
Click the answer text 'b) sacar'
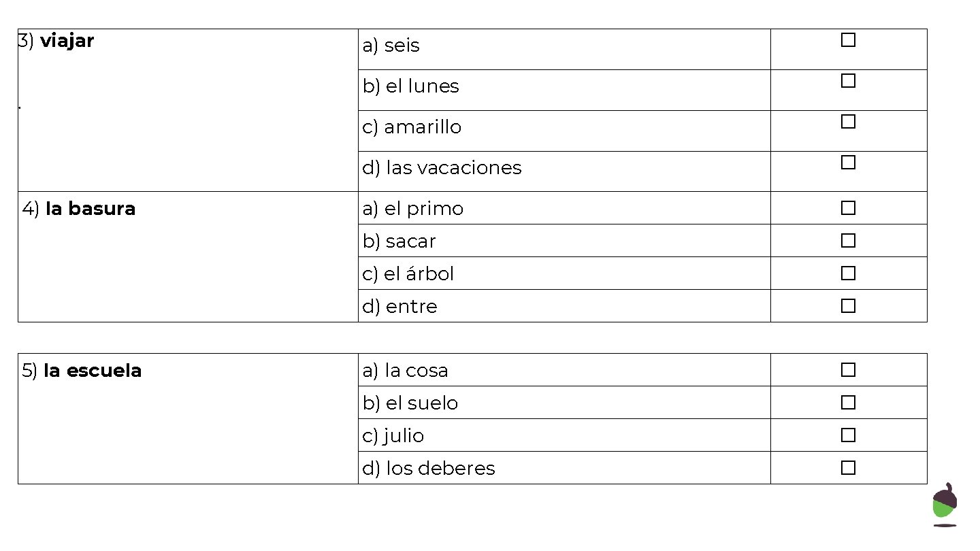399,241
